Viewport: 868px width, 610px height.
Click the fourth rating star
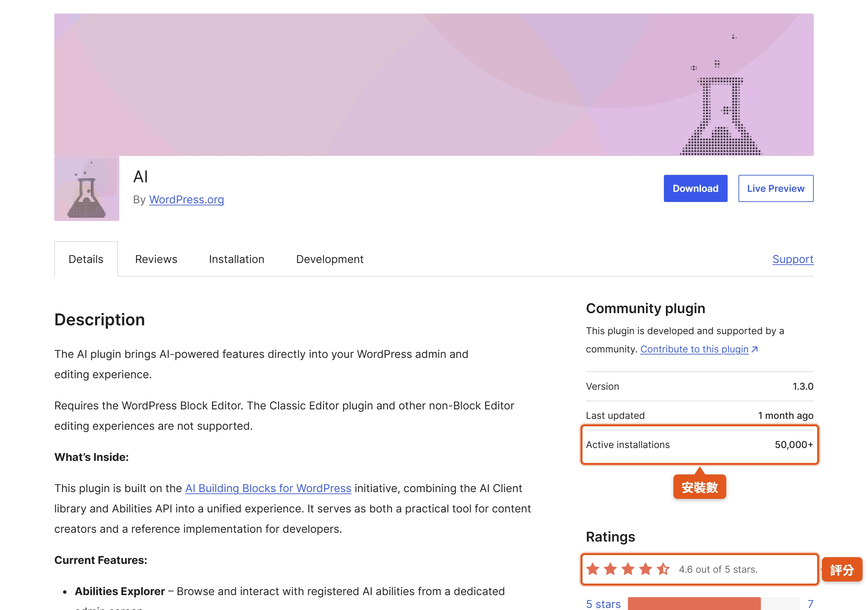coord(645,569)
